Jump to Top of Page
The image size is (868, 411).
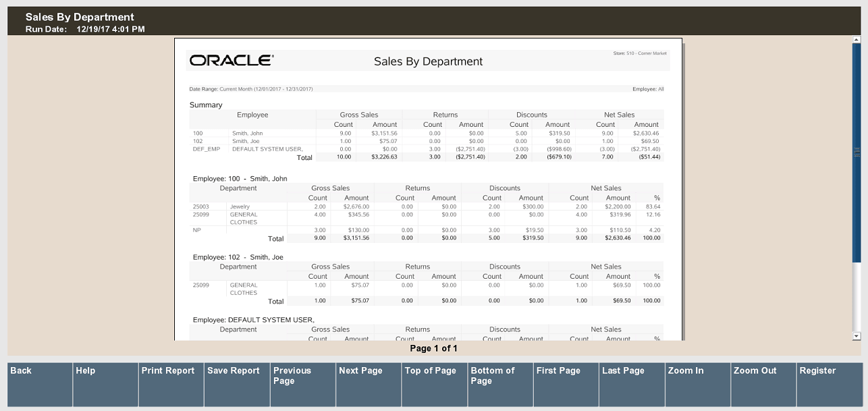coord(434,385)
